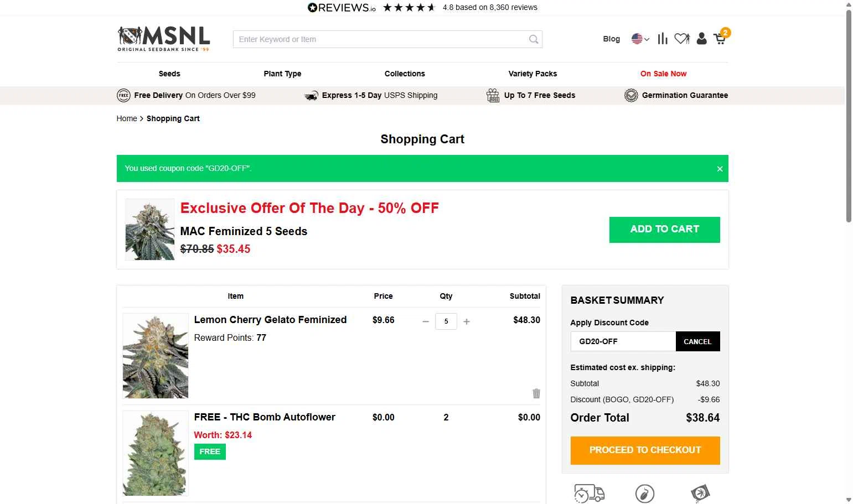Image resolution: width=853 pixels, height=504 pixels.
Task: Open Lemon Cherry Gelato Feminized product link
Action: pyautogui.click(x=270, y=320)
